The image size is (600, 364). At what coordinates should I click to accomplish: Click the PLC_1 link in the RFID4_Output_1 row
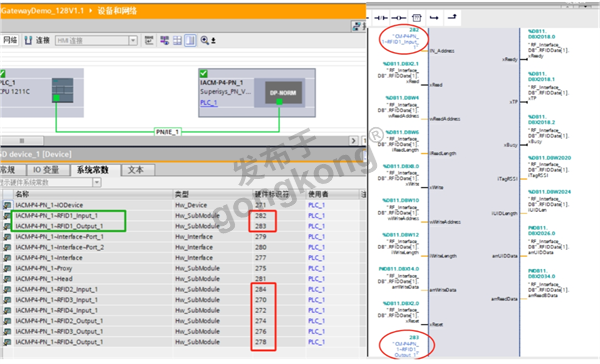click(316, 342)
